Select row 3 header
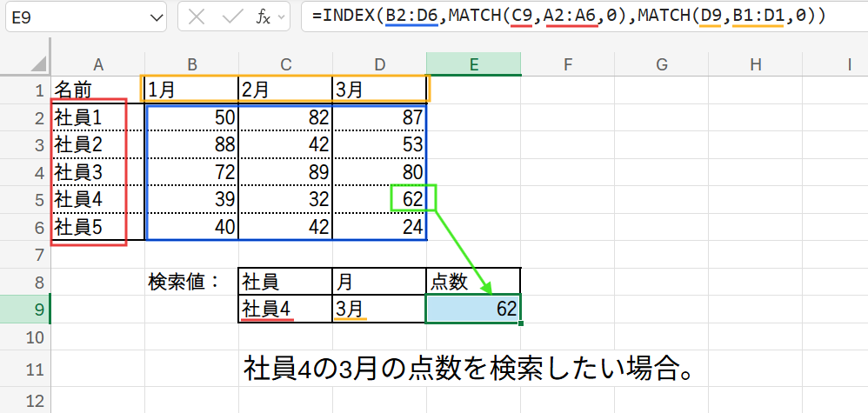 tap(25, 145)
